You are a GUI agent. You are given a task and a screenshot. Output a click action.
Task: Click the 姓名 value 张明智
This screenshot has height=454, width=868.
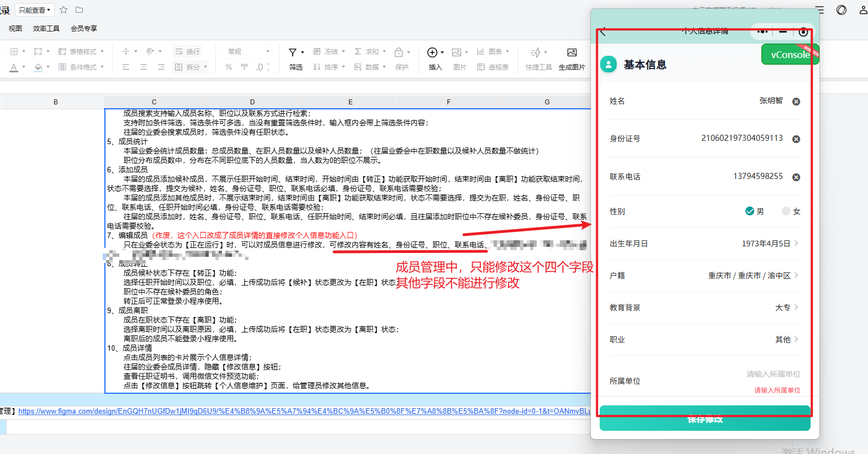coord(771,101)
